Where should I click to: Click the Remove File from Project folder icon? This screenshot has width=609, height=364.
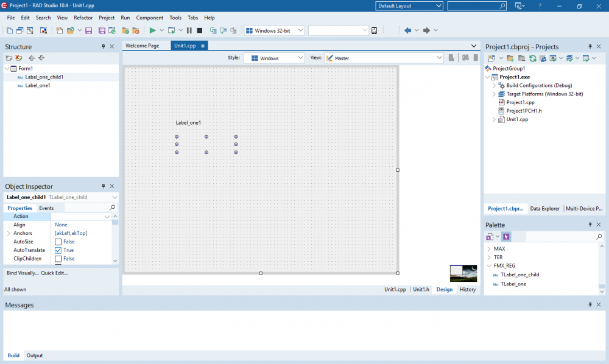[136, 30]
